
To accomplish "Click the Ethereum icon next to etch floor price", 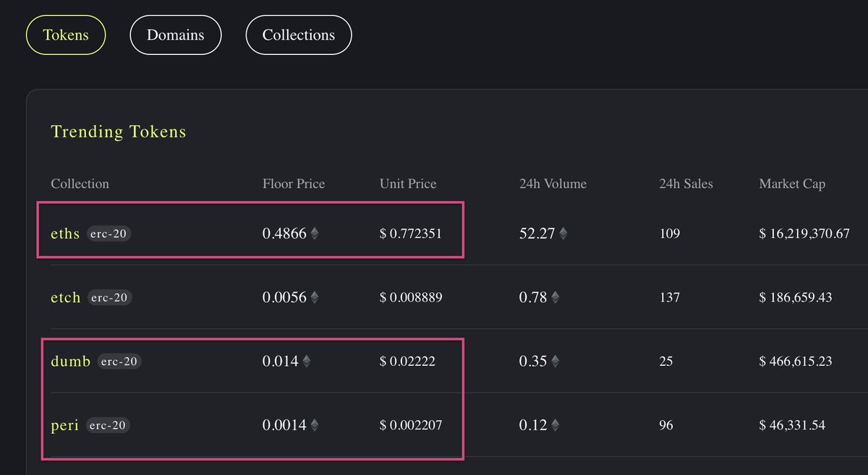I will click(314, 297).
